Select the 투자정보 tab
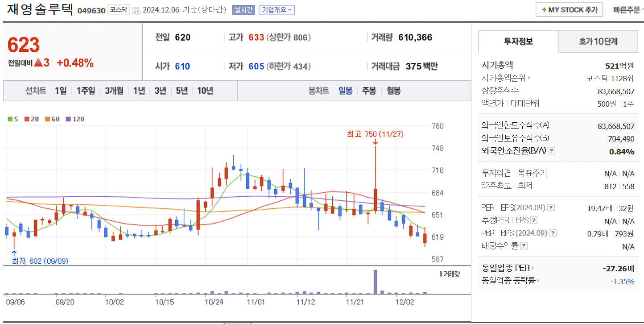 [x=518, y=42]
